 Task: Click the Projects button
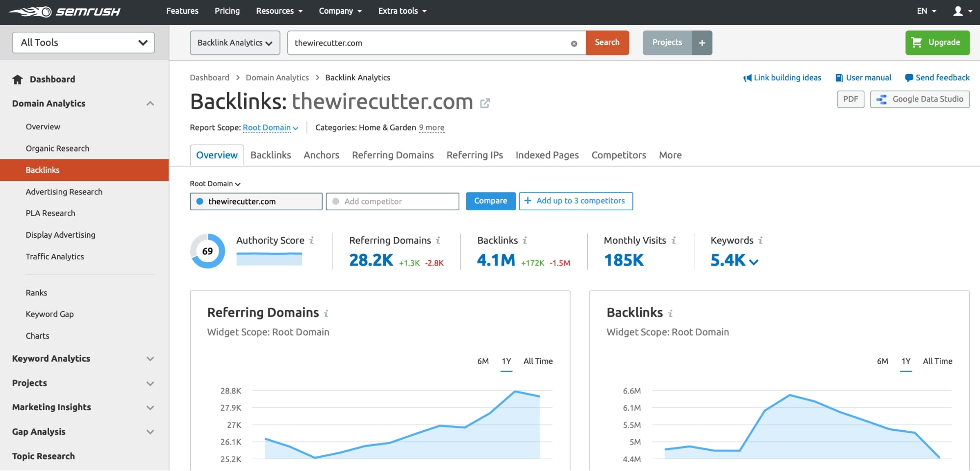pyautogui.click(x=667, y=43)
